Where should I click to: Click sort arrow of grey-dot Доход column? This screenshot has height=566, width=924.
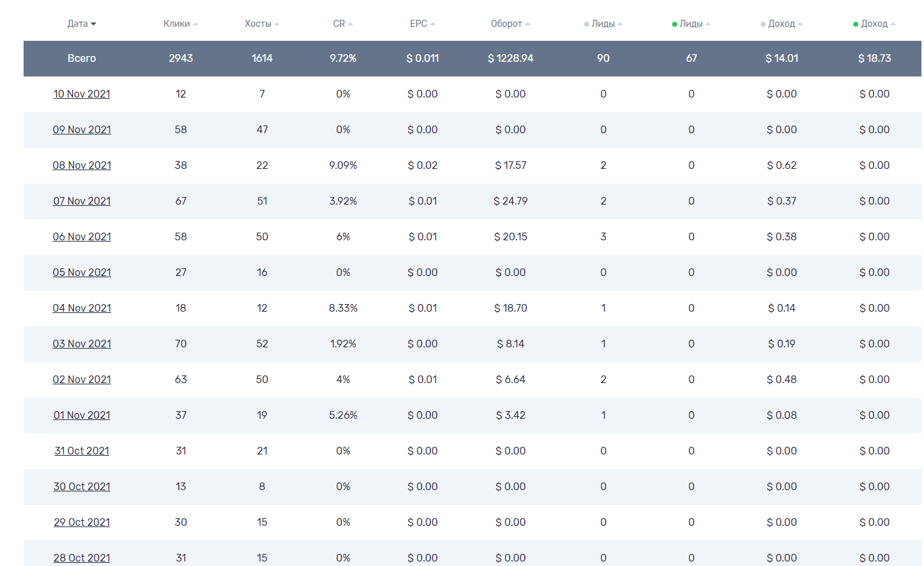[800, 24]
